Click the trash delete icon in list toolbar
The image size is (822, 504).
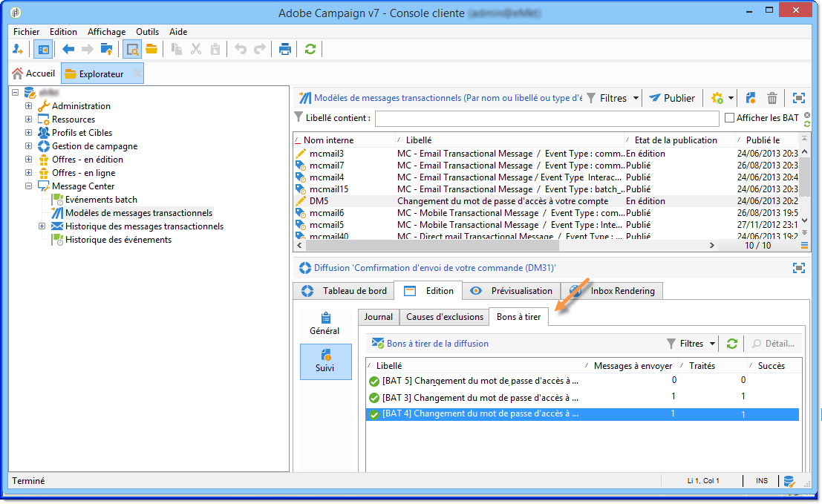(x=772, y=98)
